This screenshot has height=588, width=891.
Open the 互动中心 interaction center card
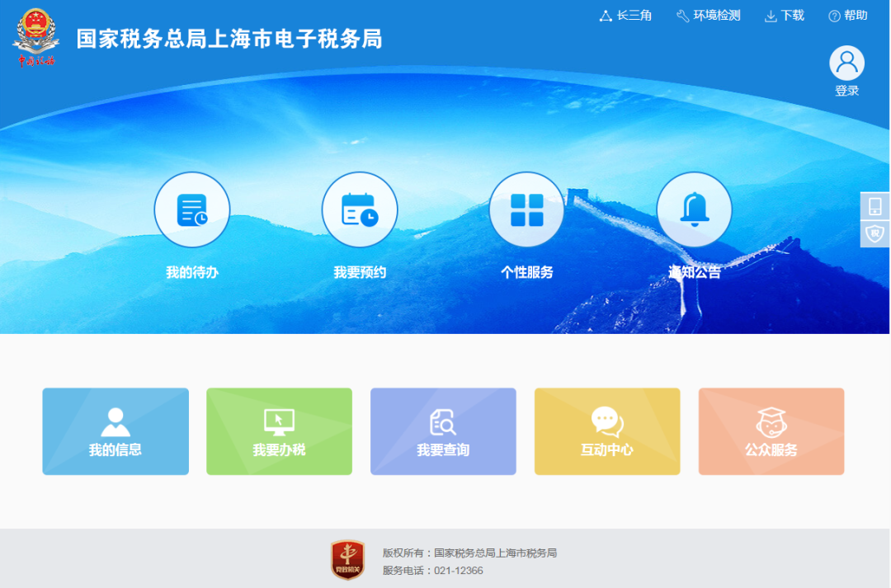coord(607,430)
